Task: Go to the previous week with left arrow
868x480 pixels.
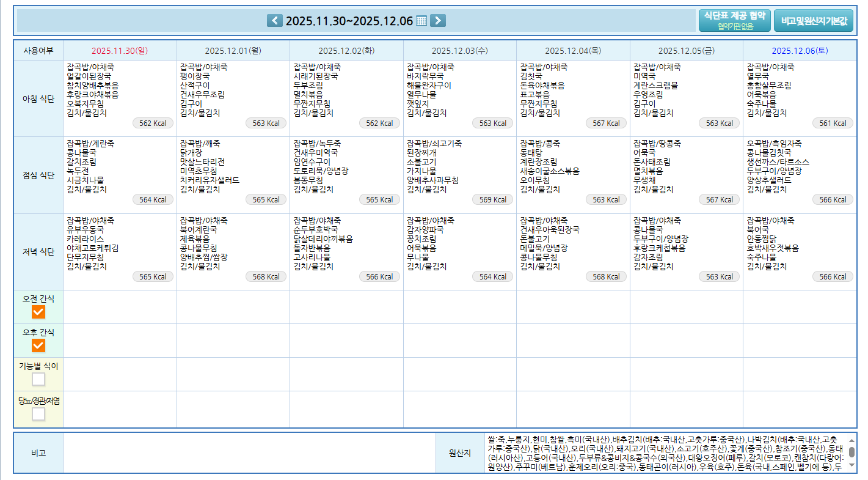Action: [274, 21]
